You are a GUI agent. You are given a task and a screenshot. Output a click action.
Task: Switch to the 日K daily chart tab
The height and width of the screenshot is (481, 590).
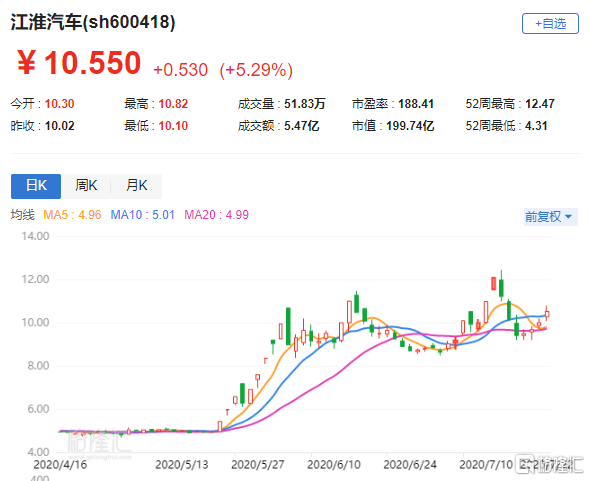(36, 186)
